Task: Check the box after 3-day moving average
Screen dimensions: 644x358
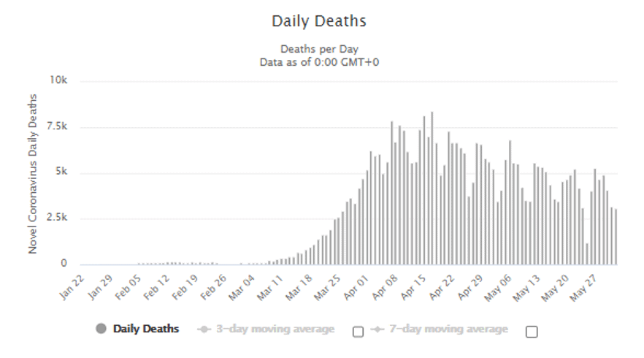Action: pos(358,332)
